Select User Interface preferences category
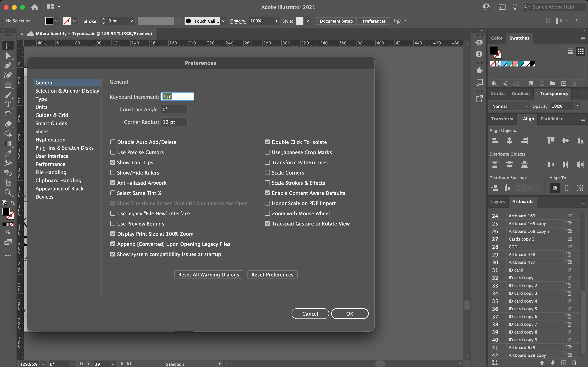 pyautogui.click(x=52, y=156)
